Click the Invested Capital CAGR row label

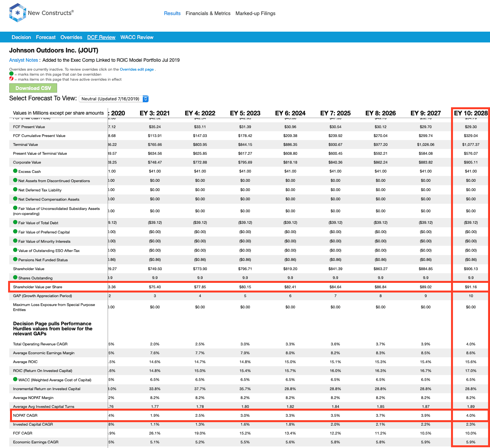tap(33, 424)
